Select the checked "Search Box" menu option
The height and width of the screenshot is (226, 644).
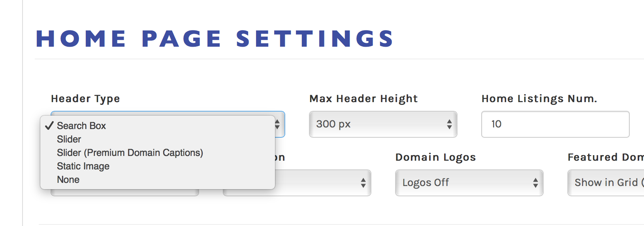pos(81,126)
